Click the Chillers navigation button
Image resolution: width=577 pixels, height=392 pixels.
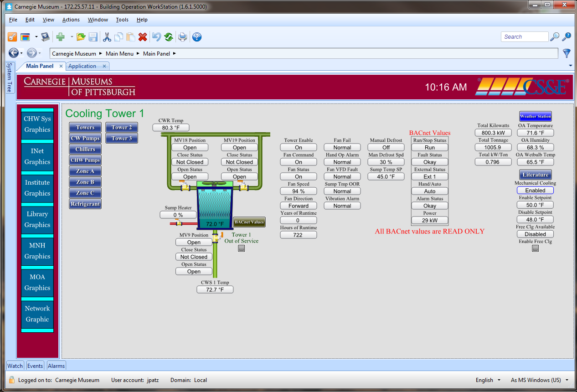(85, 149)
